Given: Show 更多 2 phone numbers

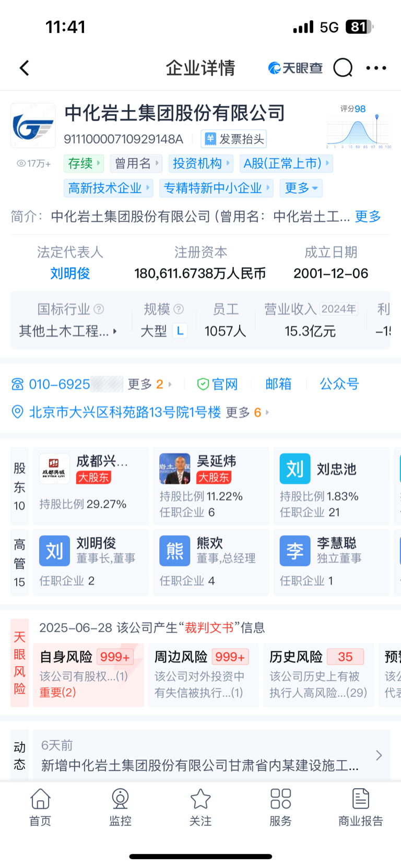Looking at the screenshot, I should pos(150,384).
